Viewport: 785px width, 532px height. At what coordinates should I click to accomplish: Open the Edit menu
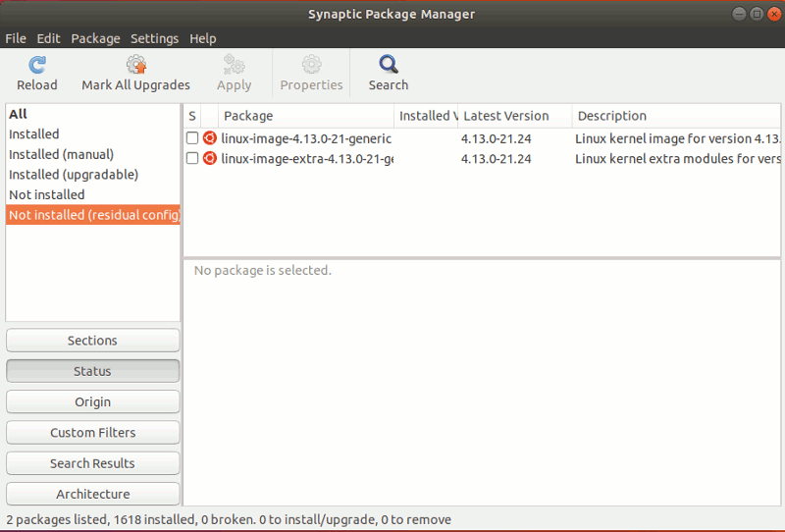[48, 38]
